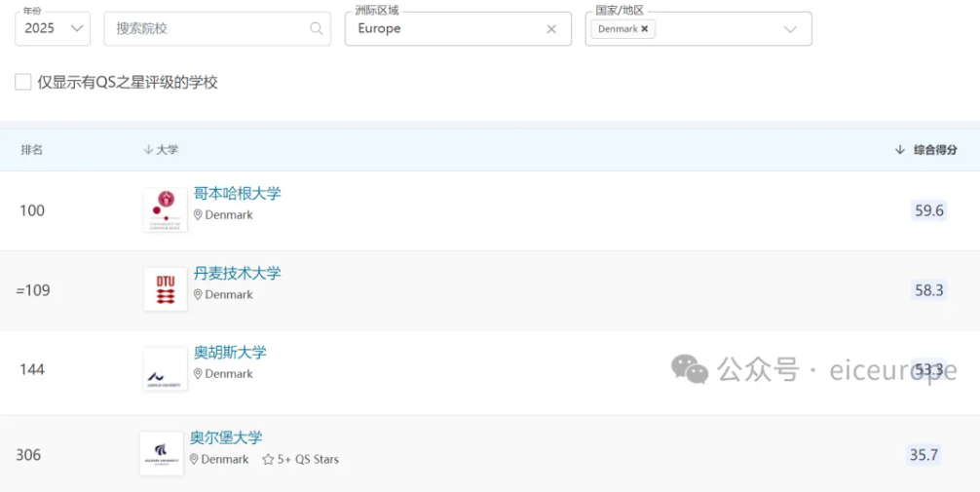Clear the Europe region selection
This screenshot has width=980, height=492.
[551, 29]
